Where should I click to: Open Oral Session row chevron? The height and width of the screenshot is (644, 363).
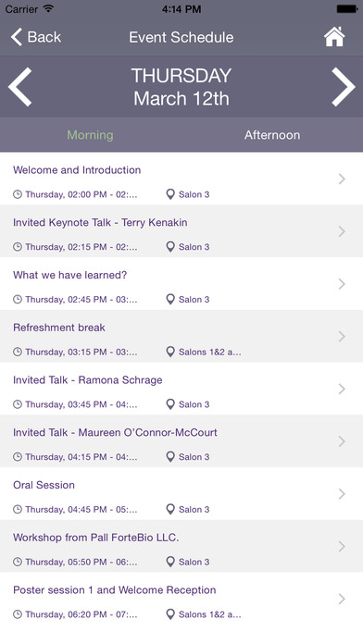(342, 494)
